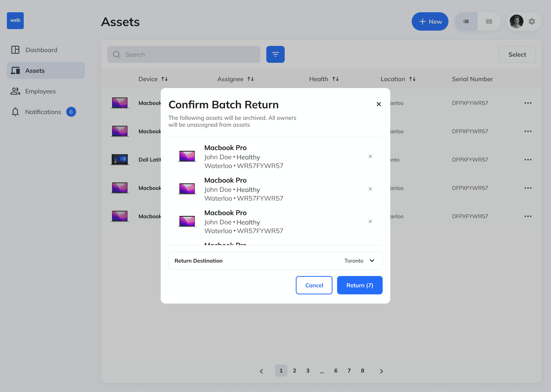Screen dimensions: 551x392
Task: Go to page 6
Action: coord(336,371)
